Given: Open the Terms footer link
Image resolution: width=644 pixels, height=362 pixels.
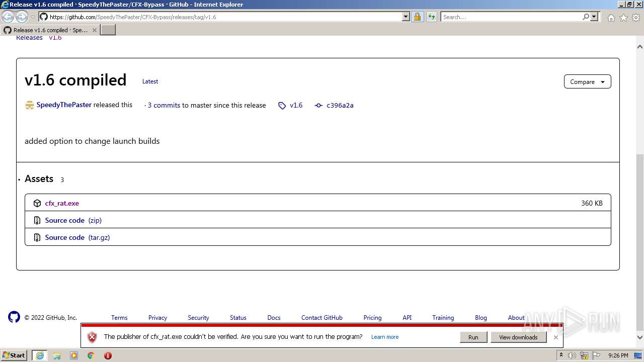Looking at the screenshot, I should (119, 318).
